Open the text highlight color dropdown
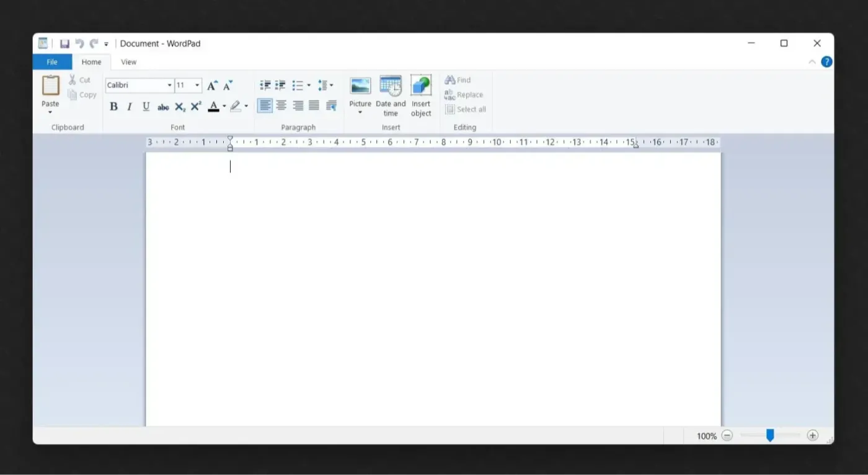 pyautogui.click(x=246, y=106)
